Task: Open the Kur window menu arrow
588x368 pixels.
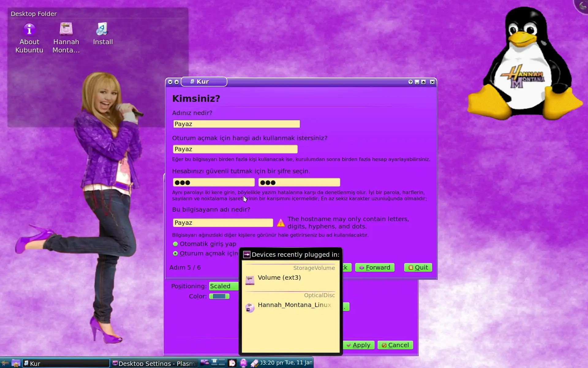Action: coord(170,82)
